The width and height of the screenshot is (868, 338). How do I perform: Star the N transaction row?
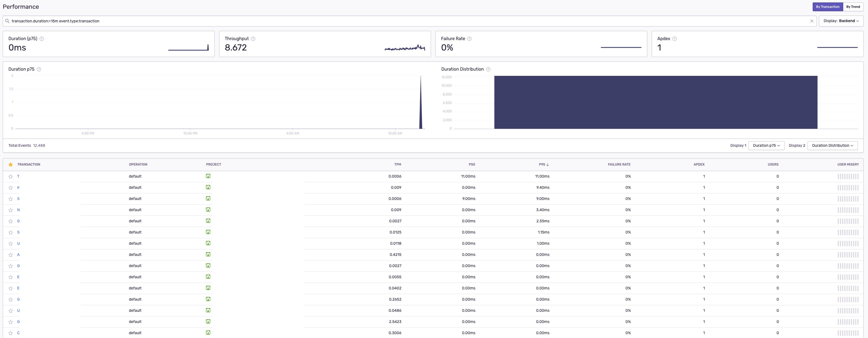click(11, 210)
